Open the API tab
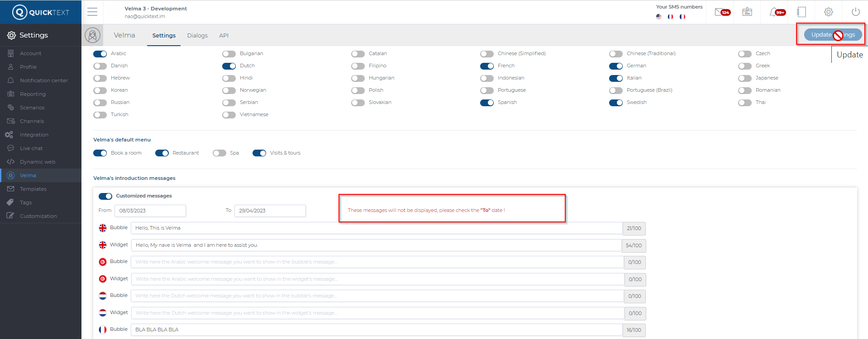The width and height of the screenshot is (868, 339). pos(224,36)
